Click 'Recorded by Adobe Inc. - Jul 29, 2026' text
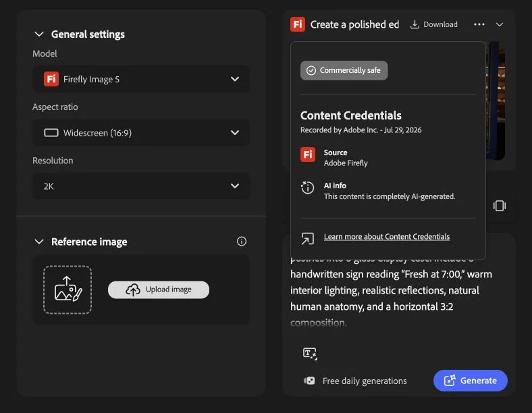This screenshot has height=413, width=532. pos(361,130)
